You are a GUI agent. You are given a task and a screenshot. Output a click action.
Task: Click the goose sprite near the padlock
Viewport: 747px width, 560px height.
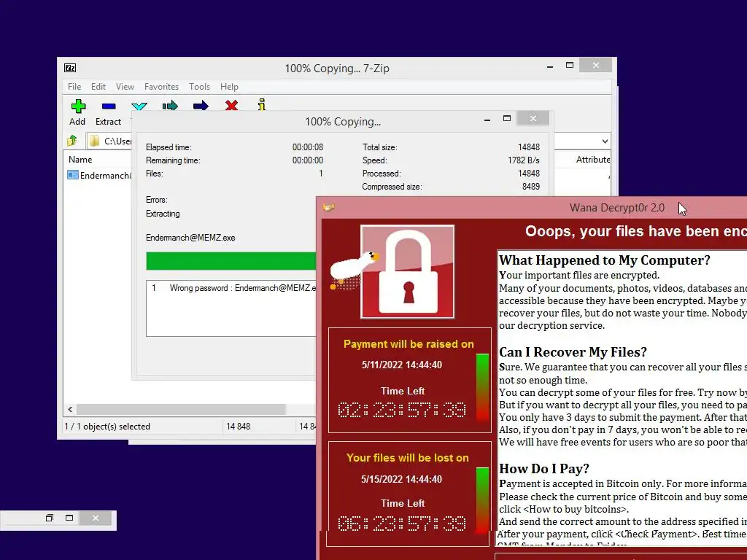pos(354,270)
